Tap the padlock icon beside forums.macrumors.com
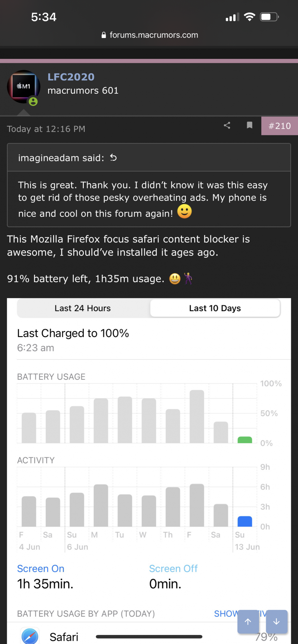 (104, 35)
